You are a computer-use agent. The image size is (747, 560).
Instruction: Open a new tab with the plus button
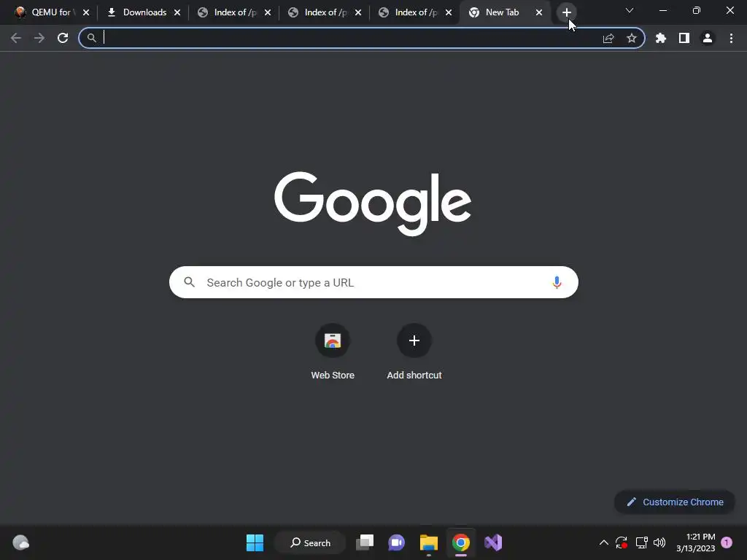tap(566, 12)
